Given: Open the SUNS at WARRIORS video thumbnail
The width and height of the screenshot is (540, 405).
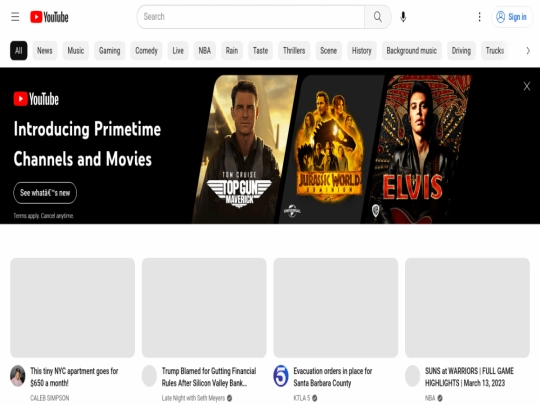Looking at the screenshot, I should (467, 308).
